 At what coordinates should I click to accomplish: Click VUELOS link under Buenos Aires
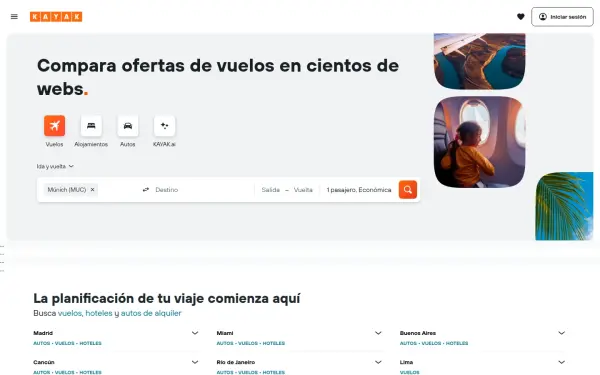click(431, 343)
